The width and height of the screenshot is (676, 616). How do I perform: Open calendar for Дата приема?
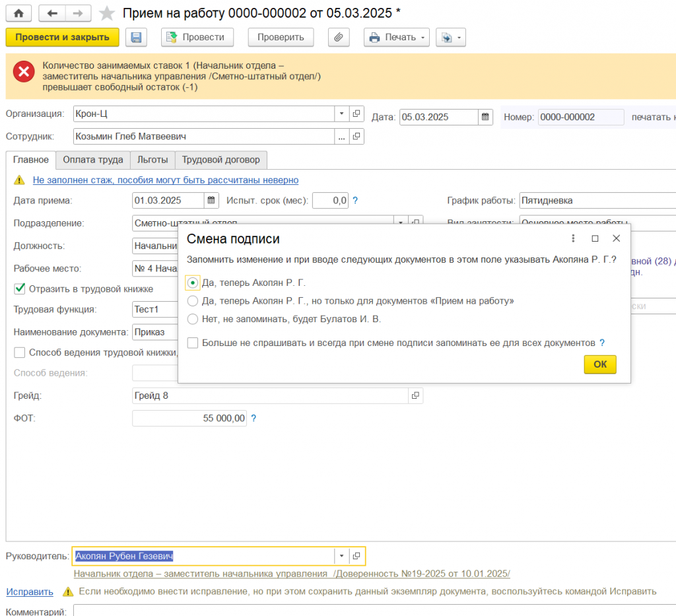click(211, 201)
